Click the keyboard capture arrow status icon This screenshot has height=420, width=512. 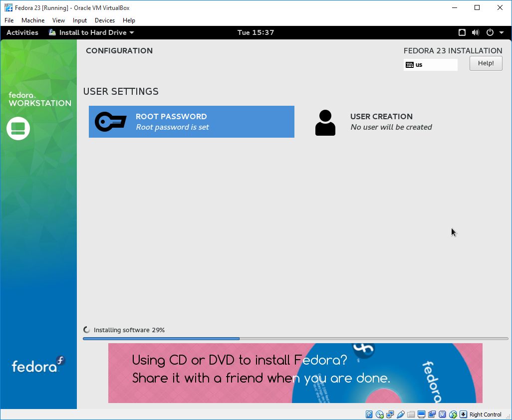pyautogui.click(x=463, y=415)
